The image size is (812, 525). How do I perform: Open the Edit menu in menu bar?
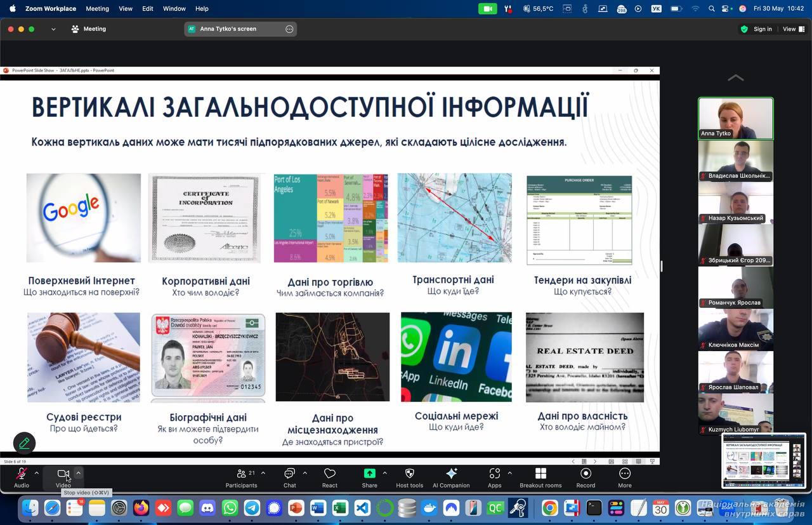148,9
